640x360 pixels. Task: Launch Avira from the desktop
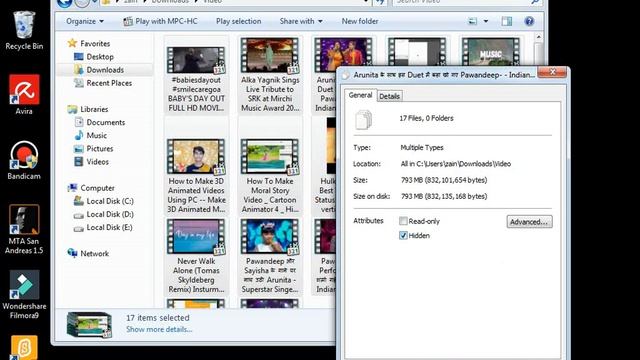pyautogui.click(x=24, y=95)
